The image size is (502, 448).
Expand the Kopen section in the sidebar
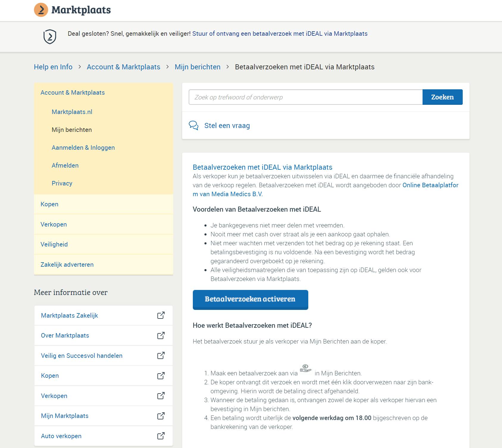click(49, 204)
